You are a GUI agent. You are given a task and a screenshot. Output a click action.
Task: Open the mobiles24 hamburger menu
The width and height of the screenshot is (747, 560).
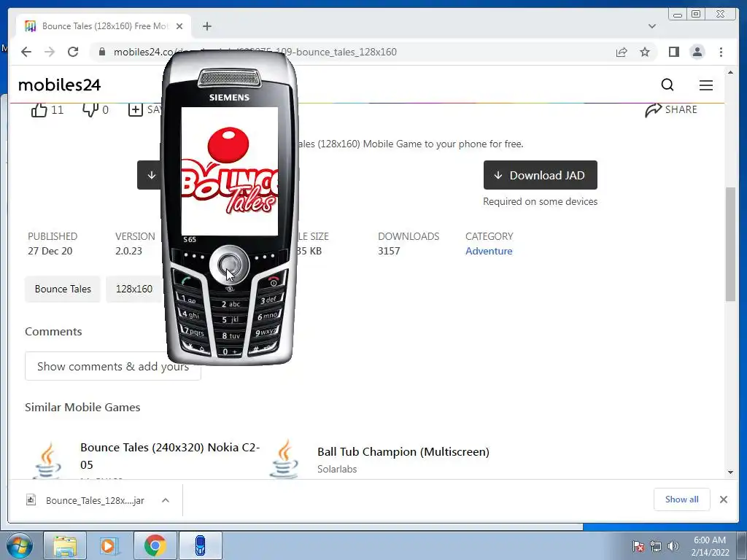click(x=706, y=85)
